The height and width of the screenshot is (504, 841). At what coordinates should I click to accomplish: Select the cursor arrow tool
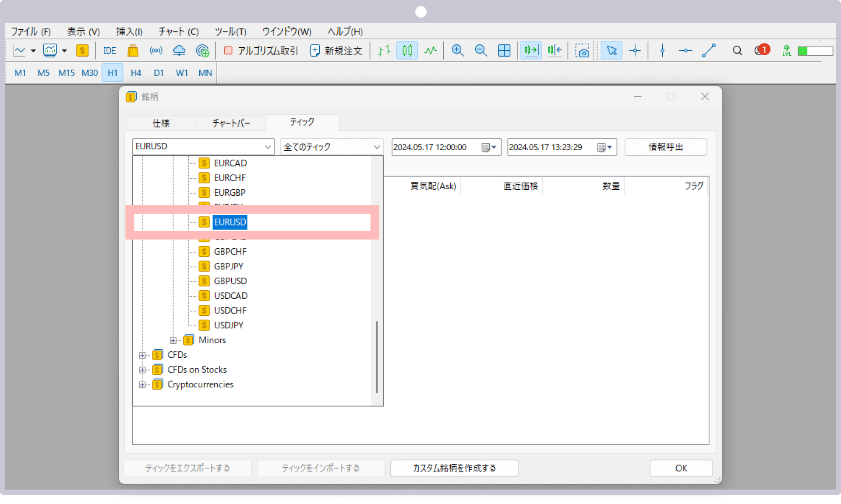click(611, 51)
